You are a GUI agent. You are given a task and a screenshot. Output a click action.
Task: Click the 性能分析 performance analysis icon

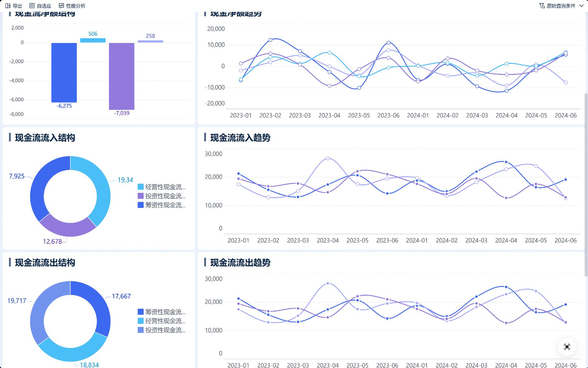61,5
